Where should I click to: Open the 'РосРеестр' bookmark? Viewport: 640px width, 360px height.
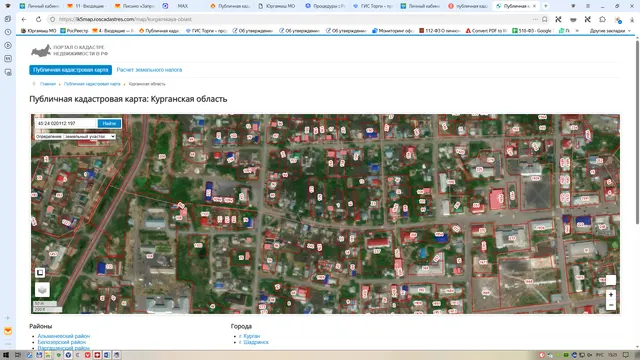click(x=74, y=31)
